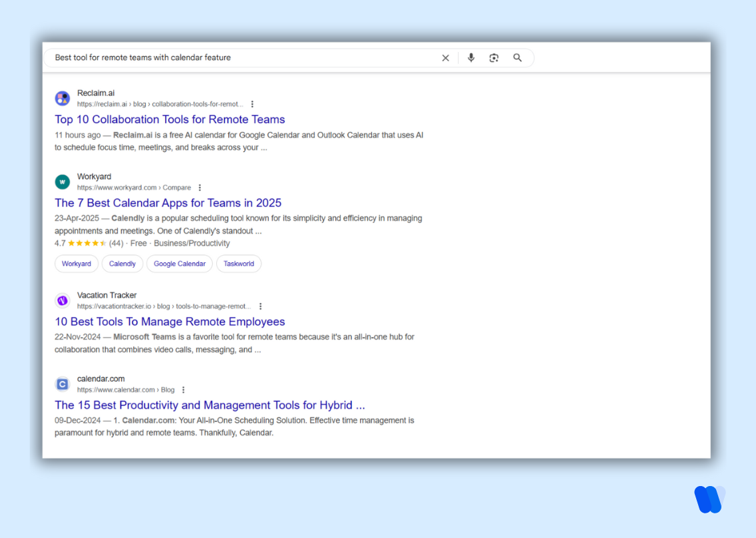Open the three-dot menu for the Reclaim.ai result
Screen dimensions: 756x538
[252, 104]
